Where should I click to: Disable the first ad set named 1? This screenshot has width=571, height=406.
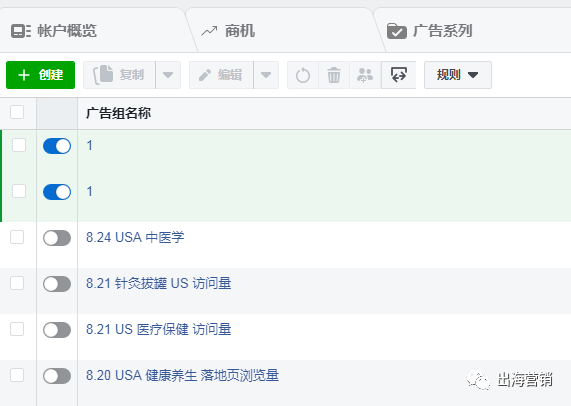[57, 146]
